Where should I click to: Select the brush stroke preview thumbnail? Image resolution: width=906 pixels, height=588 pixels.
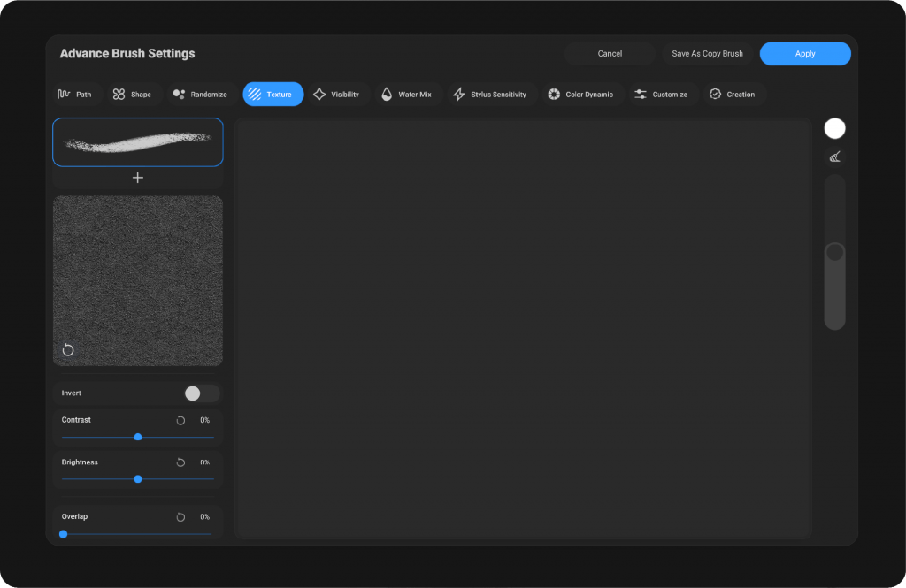[138, 142]
